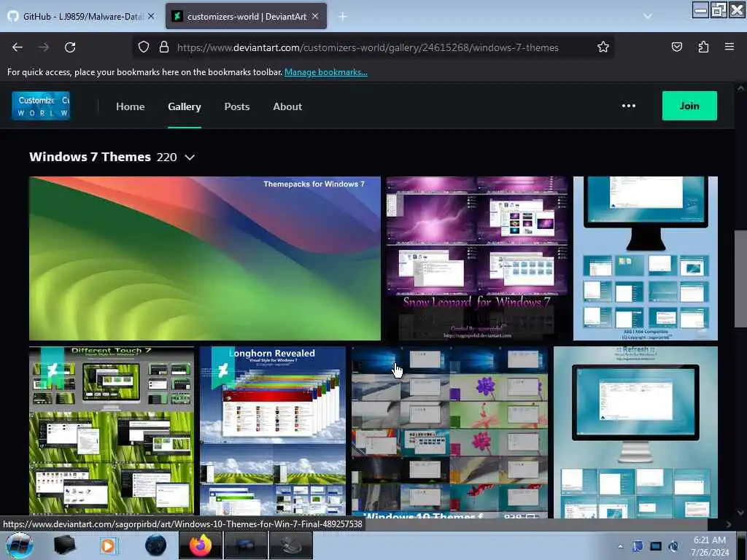Open the Longhorn Revealed thumbnail
Viewport: 747px width, 560px height.
point(273,431)
